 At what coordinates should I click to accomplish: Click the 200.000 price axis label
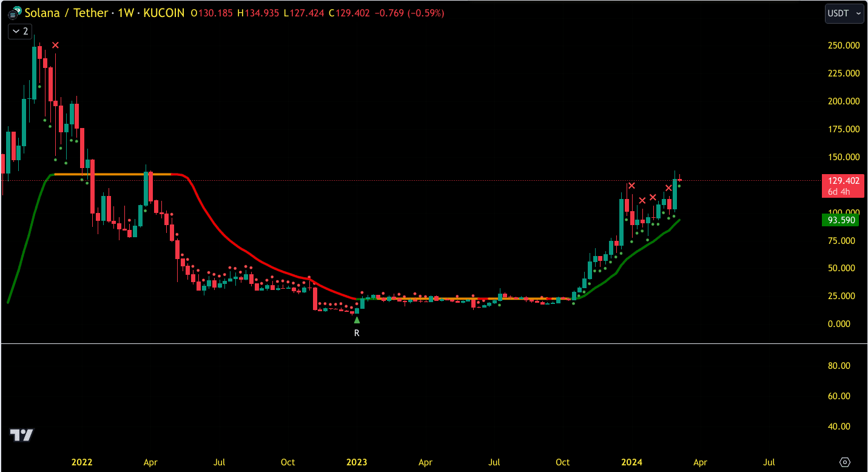844,101
